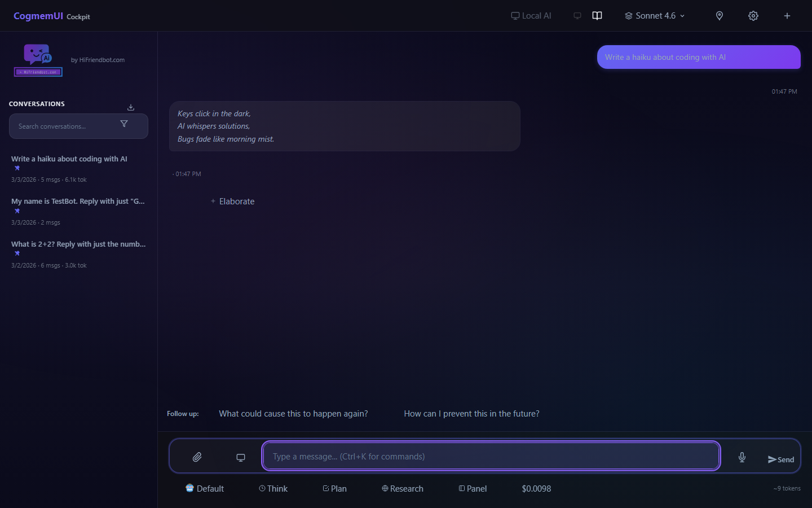The height and width of the screenshot is (508, 812).
Task: Toggle the Local AI mode
Action: tap(531, 16)
